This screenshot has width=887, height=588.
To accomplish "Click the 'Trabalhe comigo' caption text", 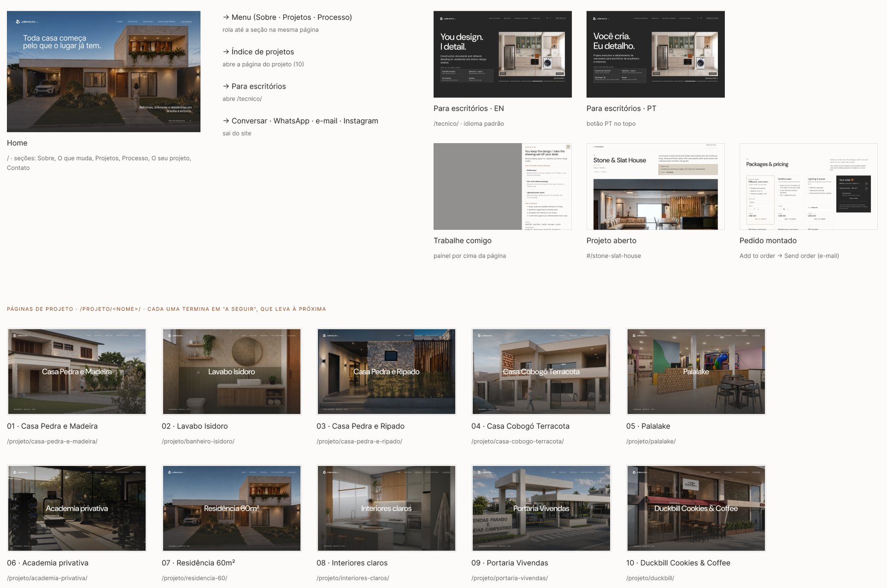I will [x=462, y=241].
